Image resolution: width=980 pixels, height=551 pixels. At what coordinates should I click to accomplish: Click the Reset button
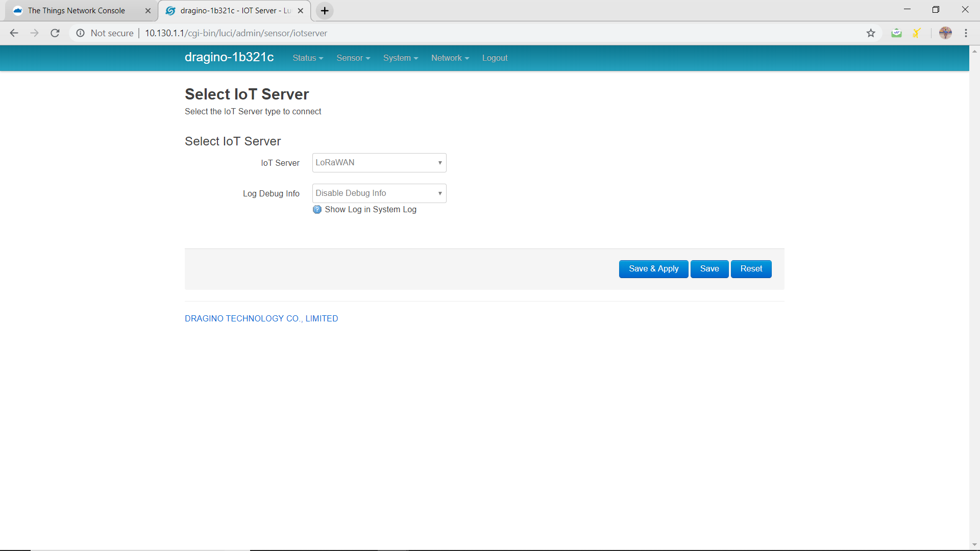tap(751, 268)
